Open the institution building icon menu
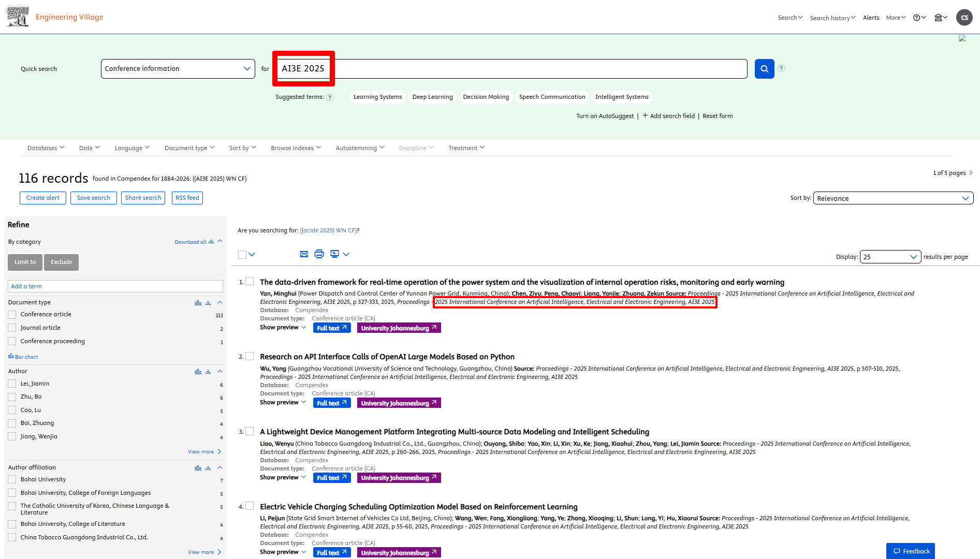This screenshot has height=559, width=980. 941,18
